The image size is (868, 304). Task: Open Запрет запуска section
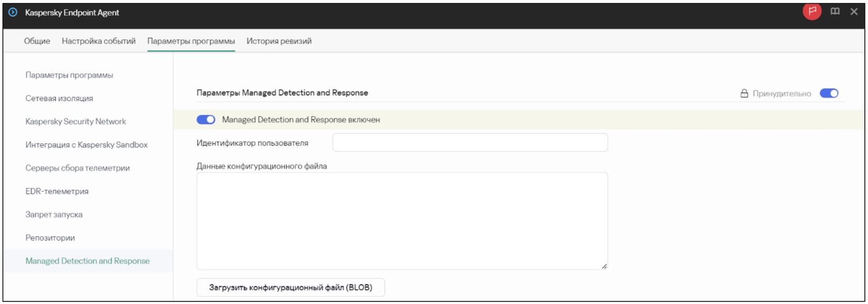(x=54, y=215)
